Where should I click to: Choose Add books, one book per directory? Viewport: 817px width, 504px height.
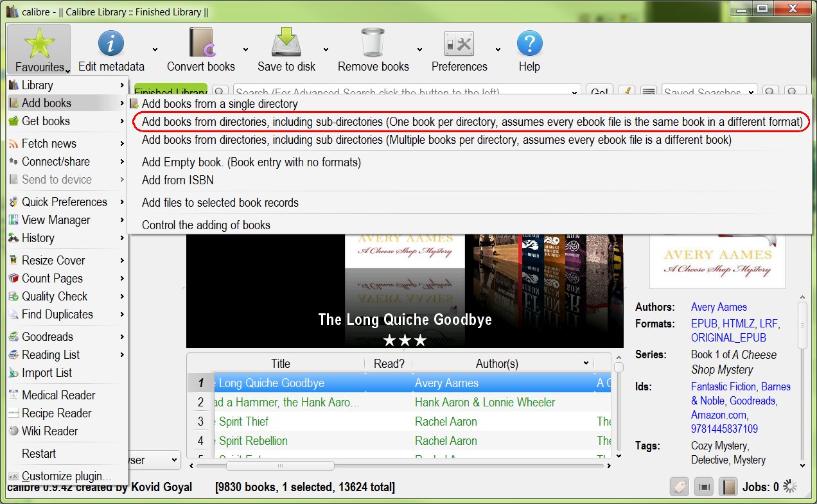coord(470,121)
